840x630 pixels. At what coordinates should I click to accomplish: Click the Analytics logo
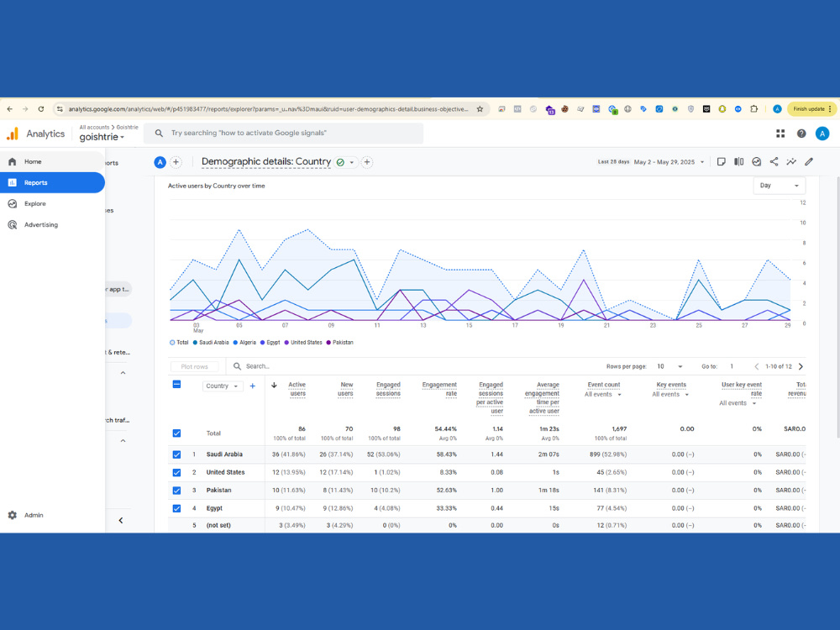tap(13, 134)
